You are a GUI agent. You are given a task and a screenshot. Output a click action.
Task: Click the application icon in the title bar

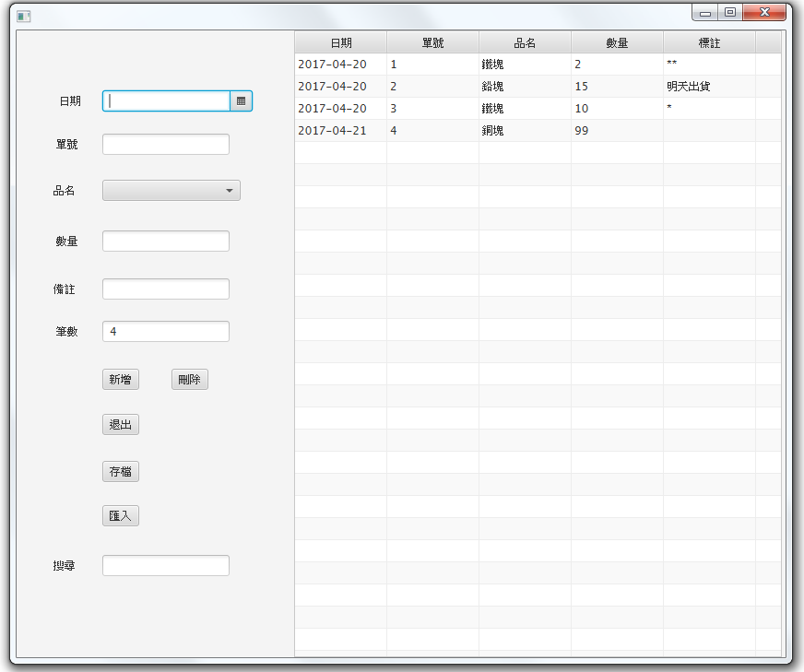[23, 13]
